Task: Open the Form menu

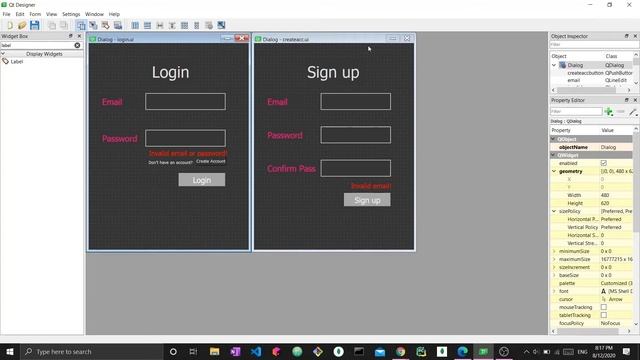Action: pyautogui.click(x=35, y=14)
